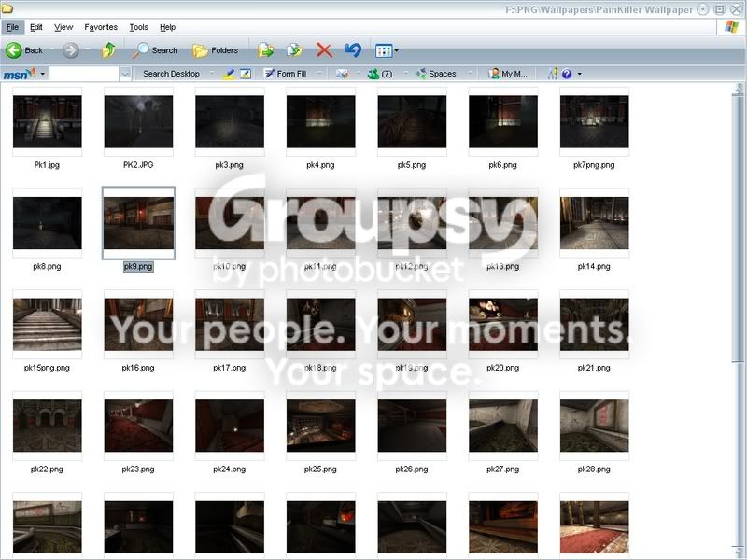
Task: Open the Views dropdown button
Action: point(387,50)
